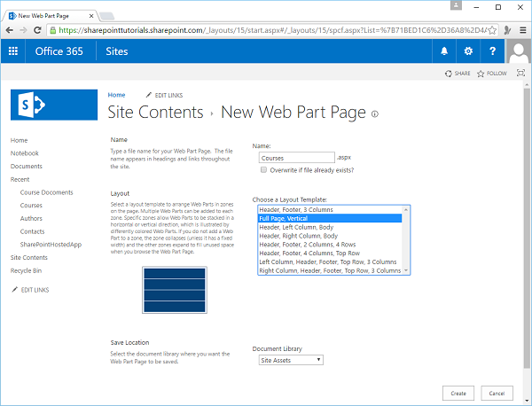532x406 pixels.
Task: Click the Cancel button
Action: (497, 393)
